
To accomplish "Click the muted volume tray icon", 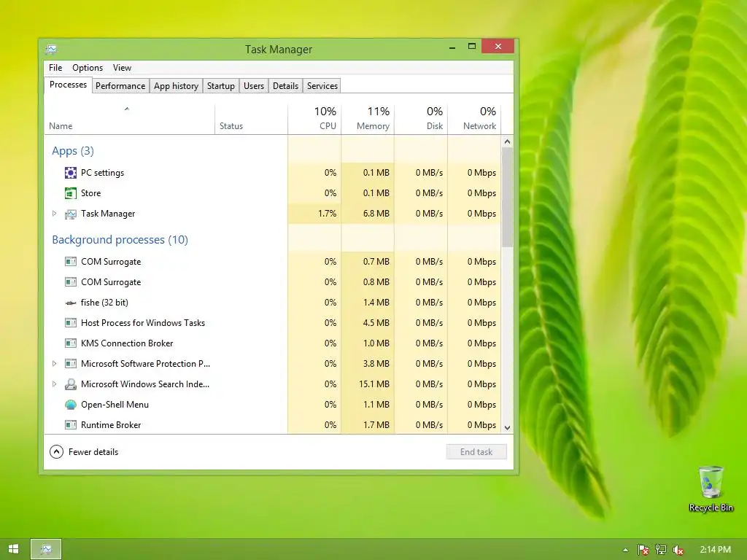I will tap(678, 550).
